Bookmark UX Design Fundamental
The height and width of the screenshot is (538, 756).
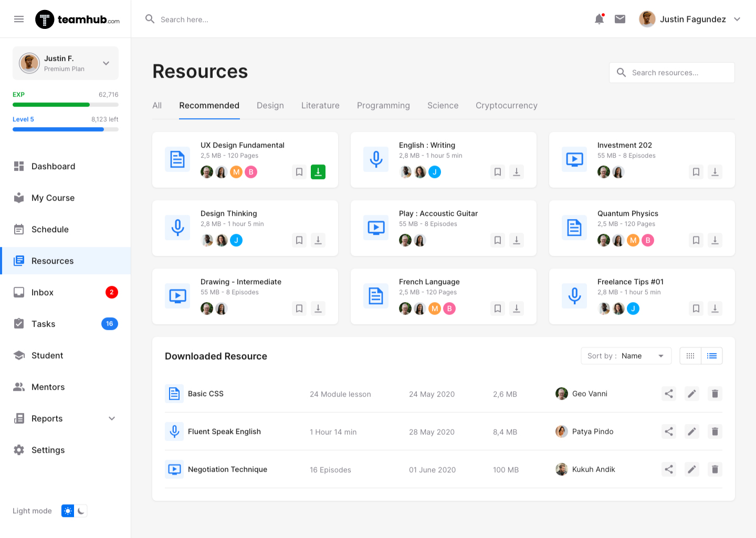[x=299, y=172]
